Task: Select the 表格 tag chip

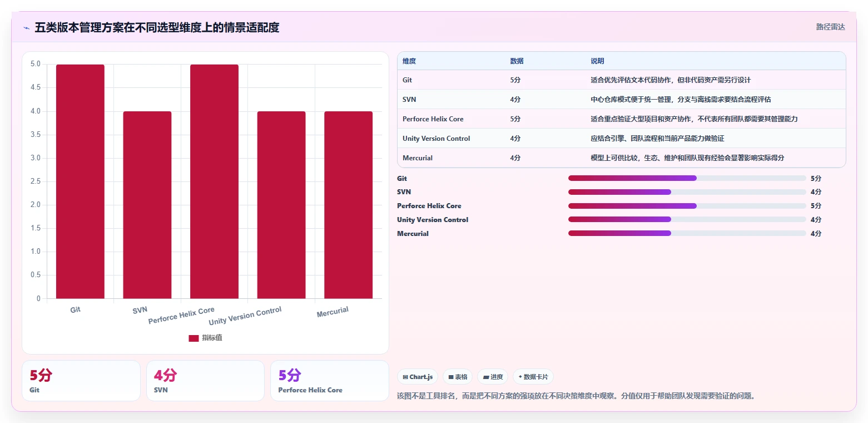Action: (458, 377)
